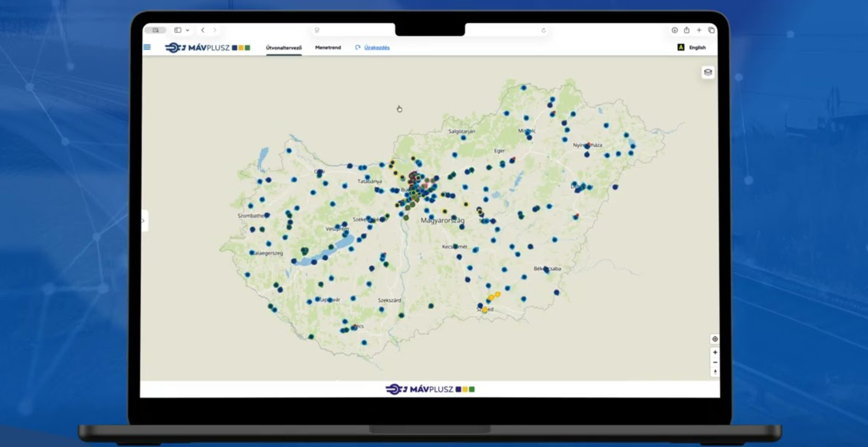
Task: Expand the collapsed left side panel
Action: 143,220
